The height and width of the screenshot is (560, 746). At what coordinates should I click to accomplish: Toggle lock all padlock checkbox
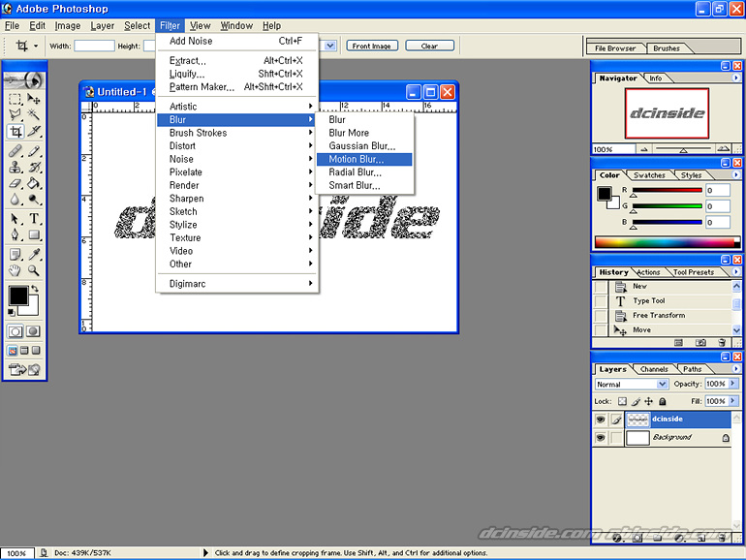tap(663, 401)
